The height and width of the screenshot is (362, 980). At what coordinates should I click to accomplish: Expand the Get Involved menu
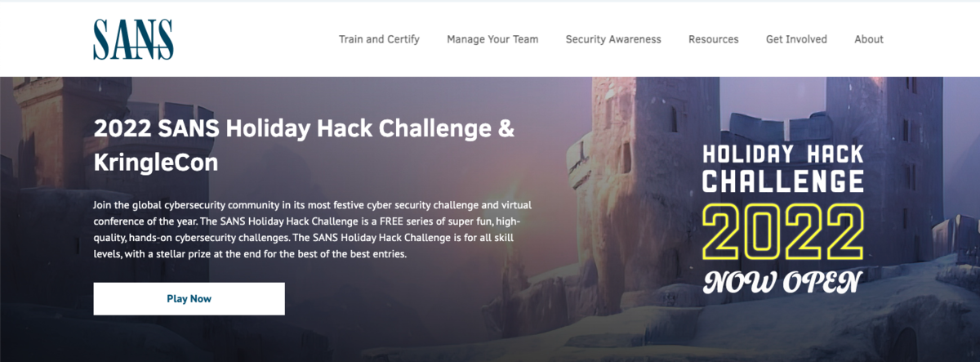click(x=796, y=39)
